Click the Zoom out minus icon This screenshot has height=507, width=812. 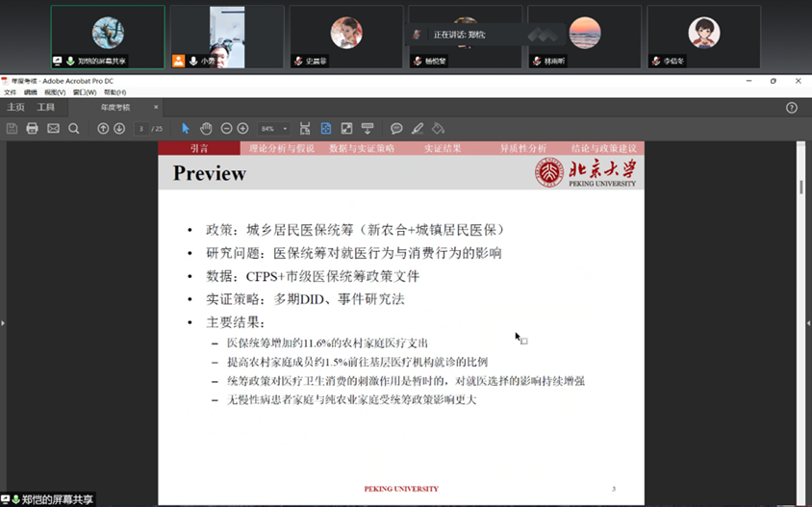pyautogui.click(x=227, y=128)
